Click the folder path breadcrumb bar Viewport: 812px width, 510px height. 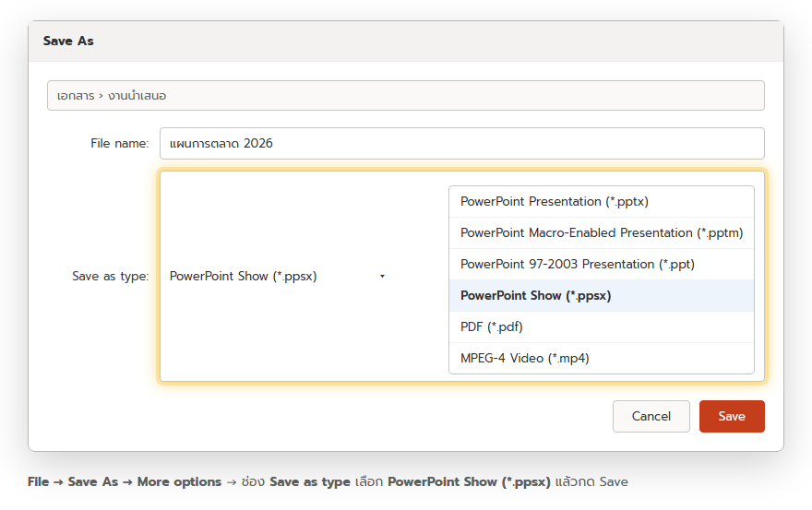coord(405,95)
